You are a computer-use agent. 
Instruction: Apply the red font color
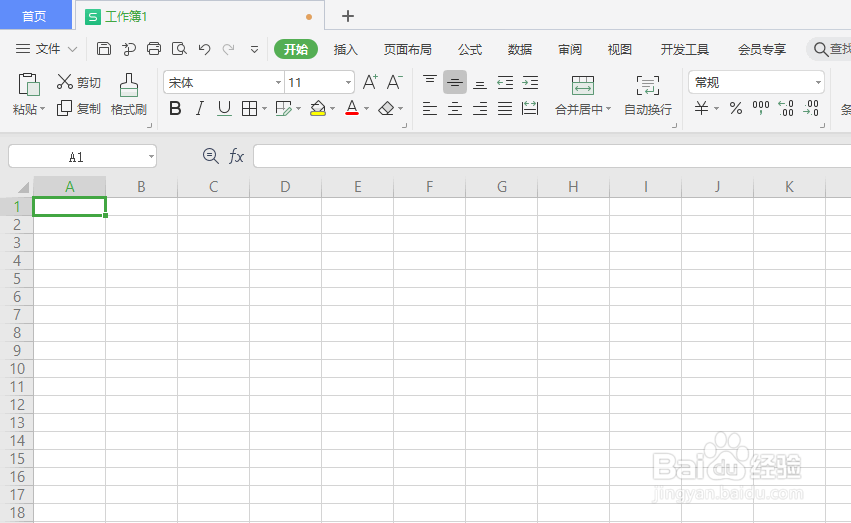click(x=352, y=108)
